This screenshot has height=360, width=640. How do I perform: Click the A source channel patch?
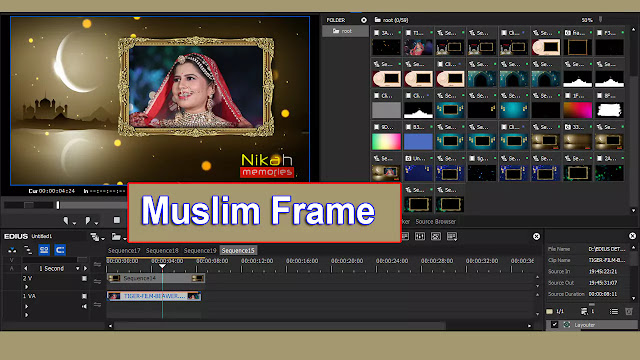coord(11,269)
